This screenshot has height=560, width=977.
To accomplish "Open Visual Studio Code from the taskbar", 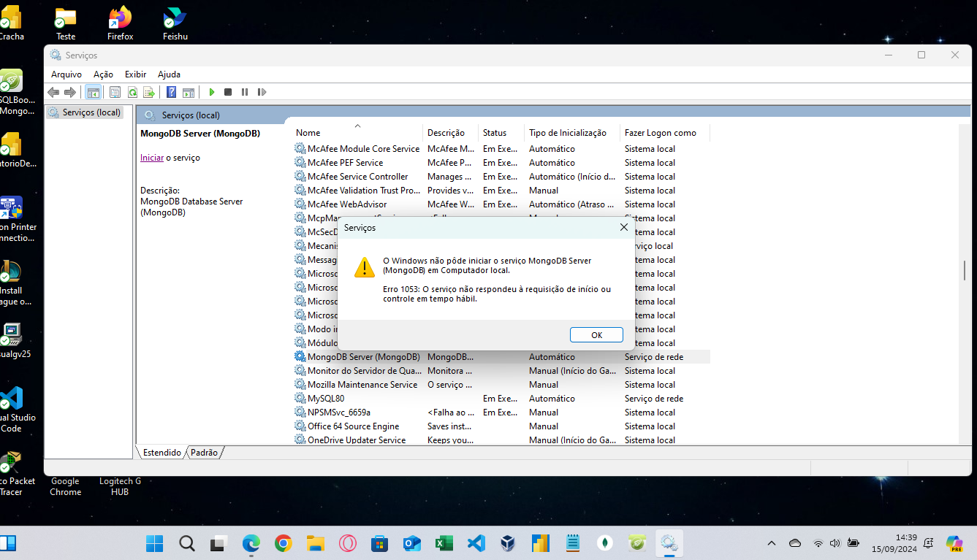I will [476, 543].
